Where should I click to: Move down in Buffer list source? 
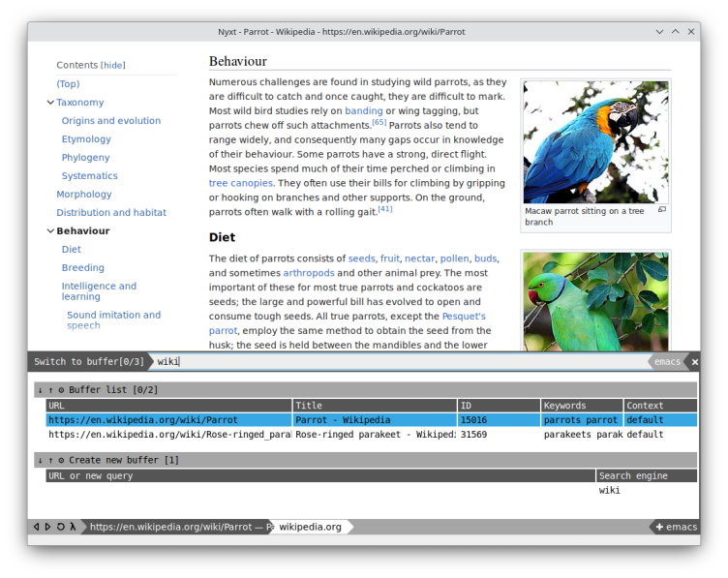[x=41, y=390]
